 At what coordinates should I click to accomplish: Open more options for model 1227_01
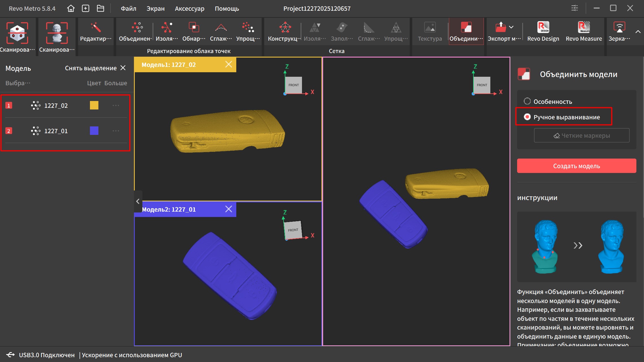(x=116, y=131)
